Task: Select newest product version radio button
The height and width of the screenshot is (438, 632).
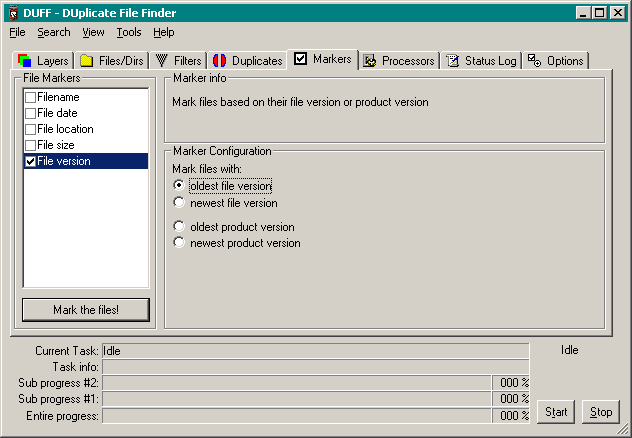Action: coord(179,242)
